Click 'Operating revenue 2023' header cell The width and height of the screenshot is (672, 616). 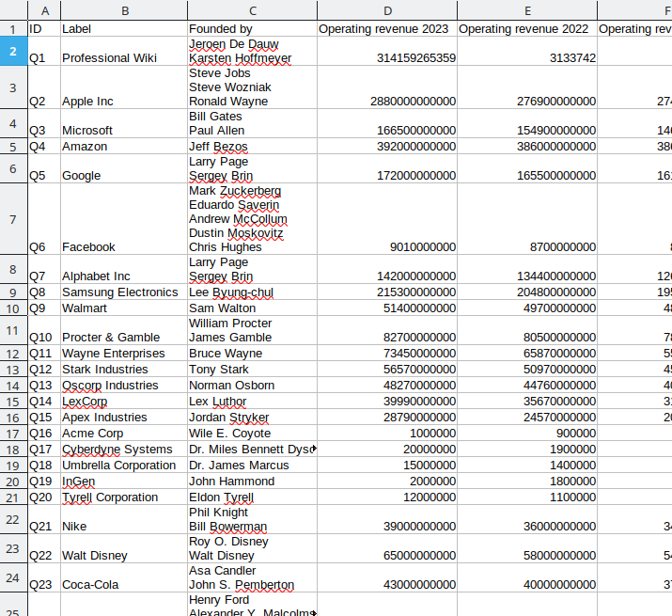pos(387,29)
